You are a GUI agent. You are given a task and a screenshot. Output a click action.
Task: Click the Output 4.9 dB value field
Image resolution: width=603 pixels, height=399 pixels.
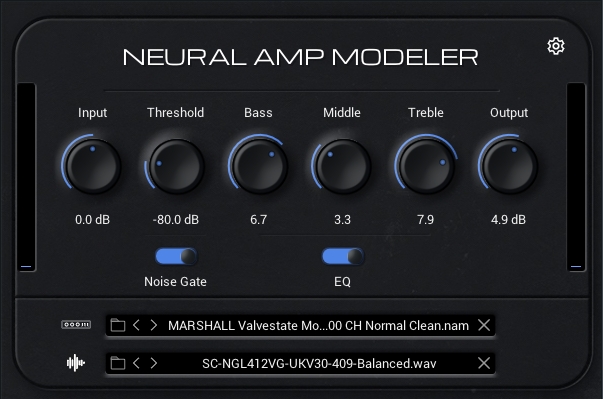pyautogui.click(x=508, y=219)
